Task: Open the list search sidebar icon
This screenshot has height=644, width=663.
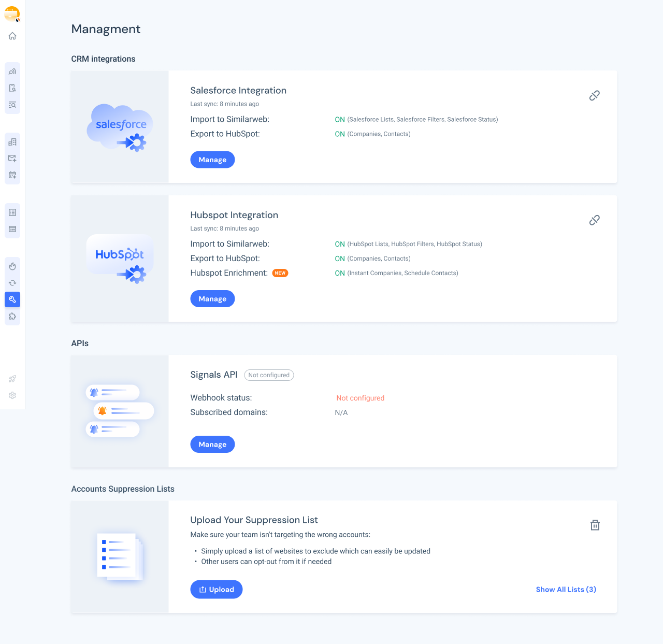Action: click(12, 105)
